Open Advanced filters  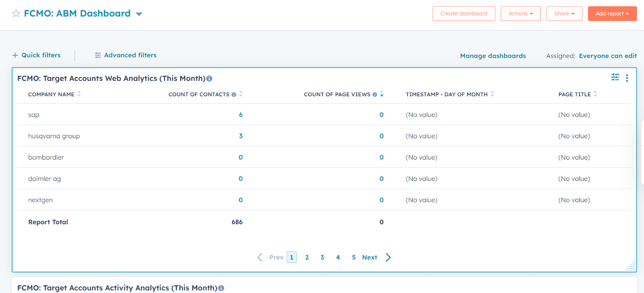coord(126,55)
